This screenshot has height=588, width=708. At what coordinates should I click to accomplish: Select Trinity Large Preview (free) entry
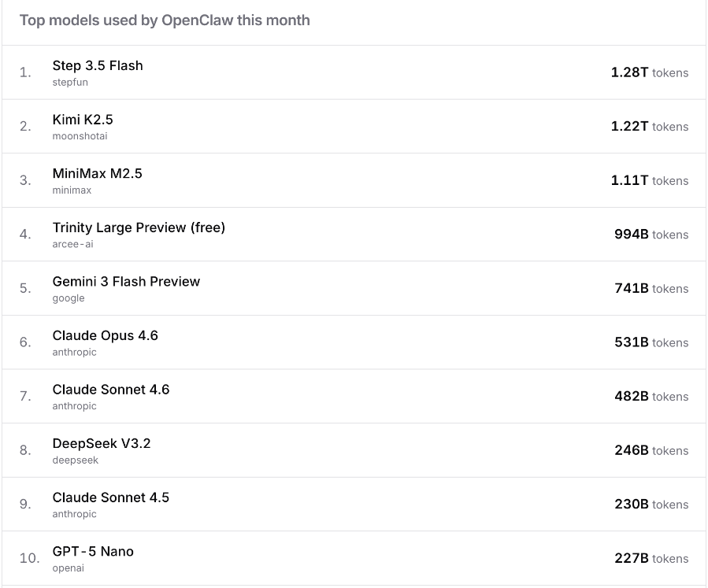[x=139, y=227]
